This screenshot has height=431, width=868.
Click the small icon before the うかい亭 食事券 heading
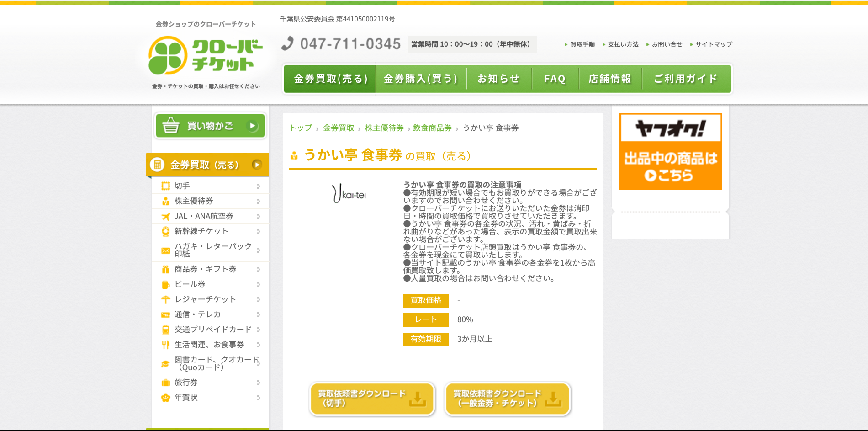click(x=294, y=156)
